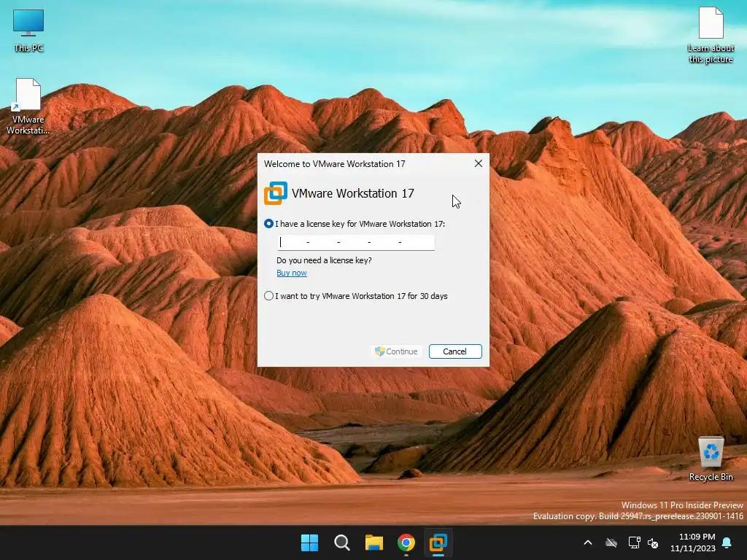747x560 pixels.
Task: Click the muted volume tray icon
Action: pyautogui.click(x=653, y=542)
